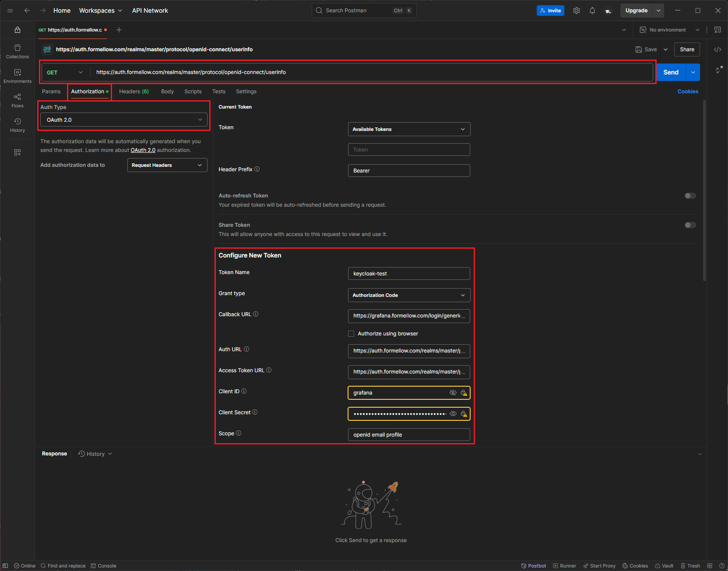Click the Send button
The height and width of the screenshot is (571, 728).
tap(671, 72)
